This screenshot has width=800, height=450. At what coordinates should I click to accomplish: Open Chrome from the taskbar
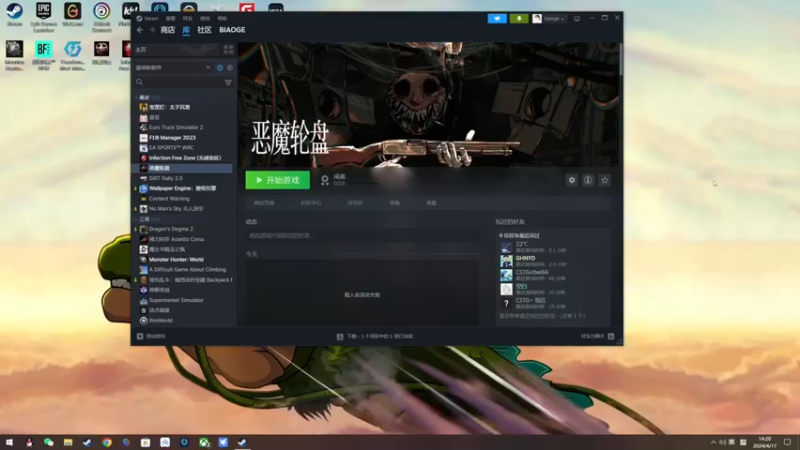(107, 442)
